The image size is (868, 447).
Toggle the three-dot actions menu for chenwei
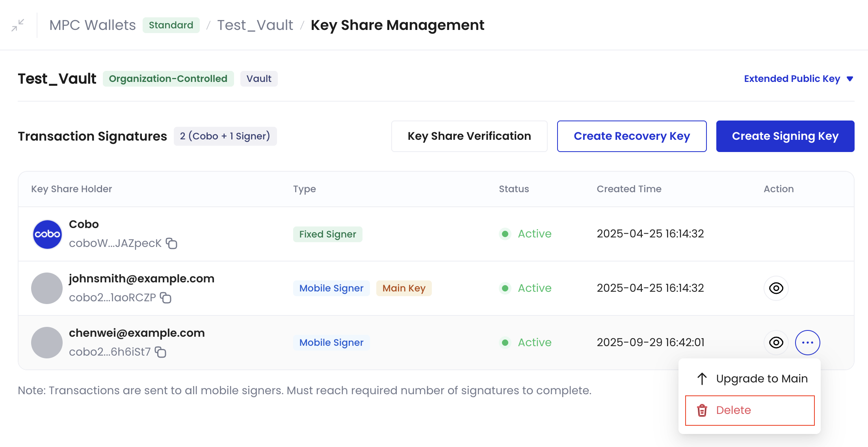[x=807, y=343]
